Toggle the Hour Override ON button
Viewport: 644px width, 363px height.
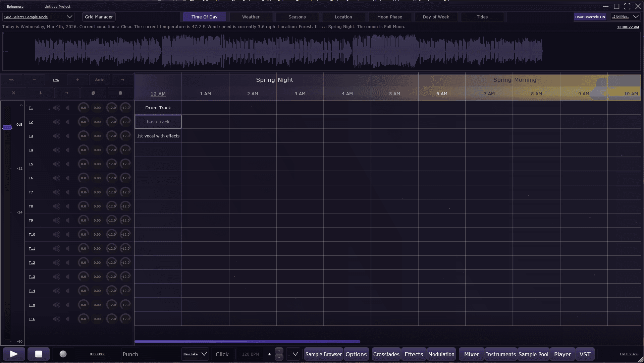click(x=590, y=17)
